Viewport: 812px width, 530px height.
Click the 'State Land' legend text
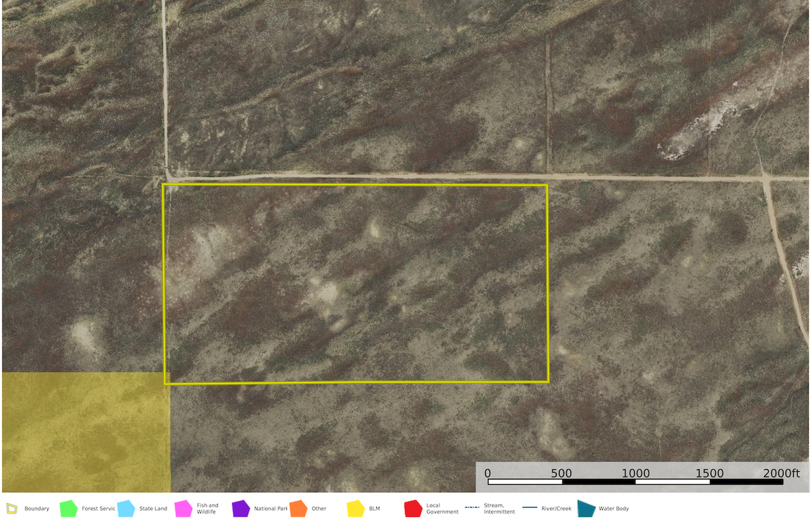point(153,509)
